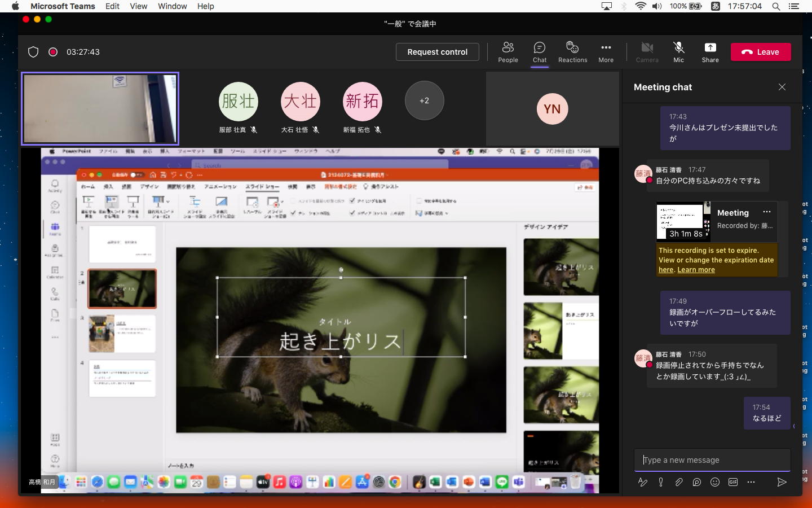Open the View menu in menu bar
This screenshot has height=508, width=812.
pos(138,6)
